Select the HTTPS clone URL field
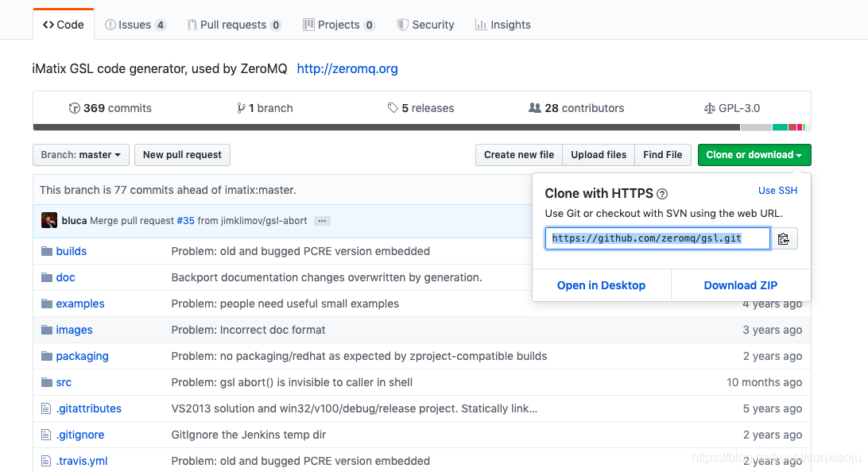This screenshot has width=868, height=472. [657, 238]
